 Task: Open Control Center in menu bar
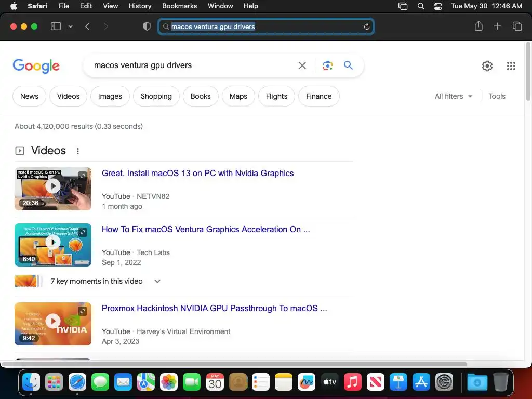[x=438, y=6]
